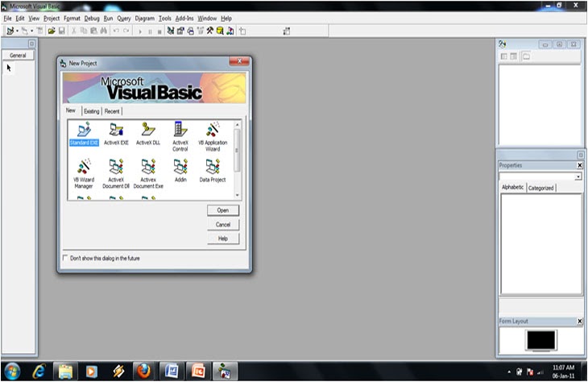Viewport: 588px width, 382px height.
Task: Click the Break (pause) toolbar icon
Action: (150, 31)
